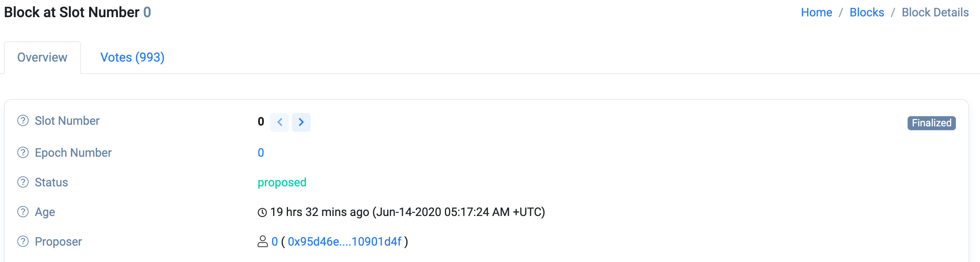Open Epoch Number 0 link
The width and height of the screenshot is (980, 262).
(x=261, y=152)
